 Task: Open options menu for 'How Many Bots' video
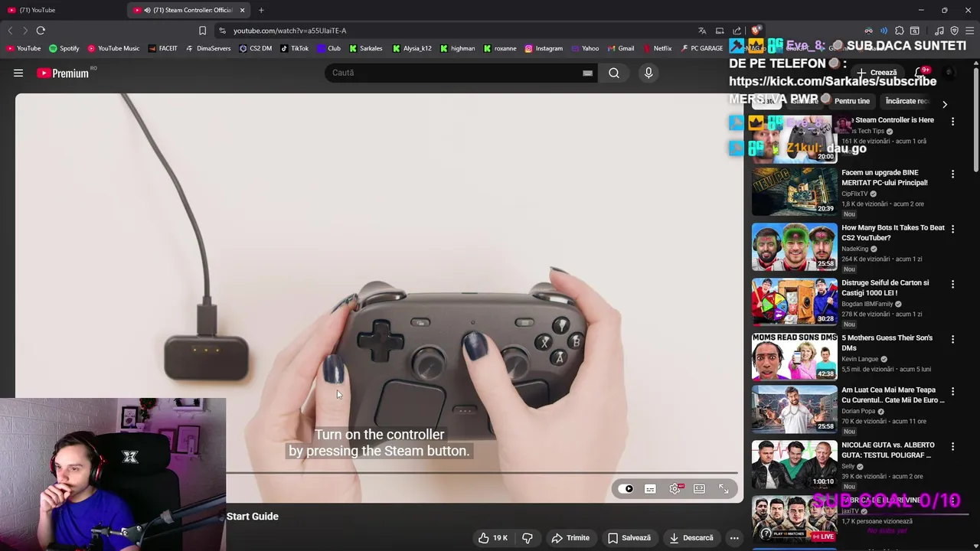(x=952, y=229)
